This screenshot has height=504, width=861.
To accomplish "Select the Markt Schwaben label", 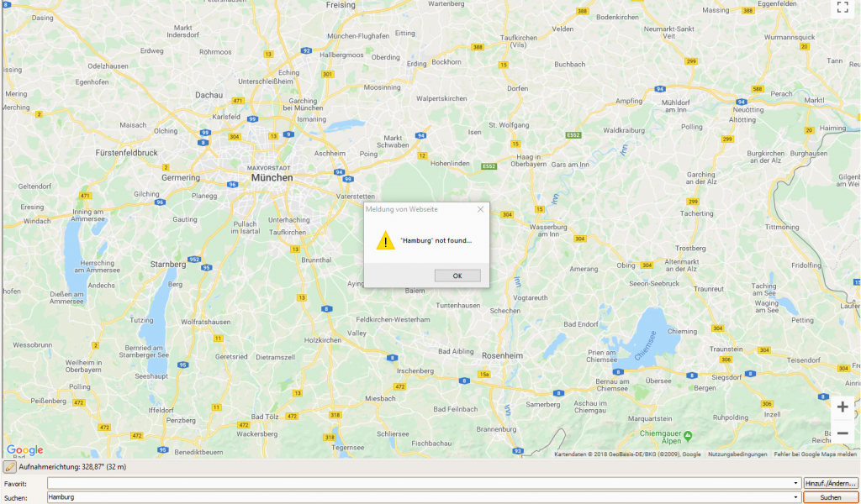I will (x=393, y=141).
